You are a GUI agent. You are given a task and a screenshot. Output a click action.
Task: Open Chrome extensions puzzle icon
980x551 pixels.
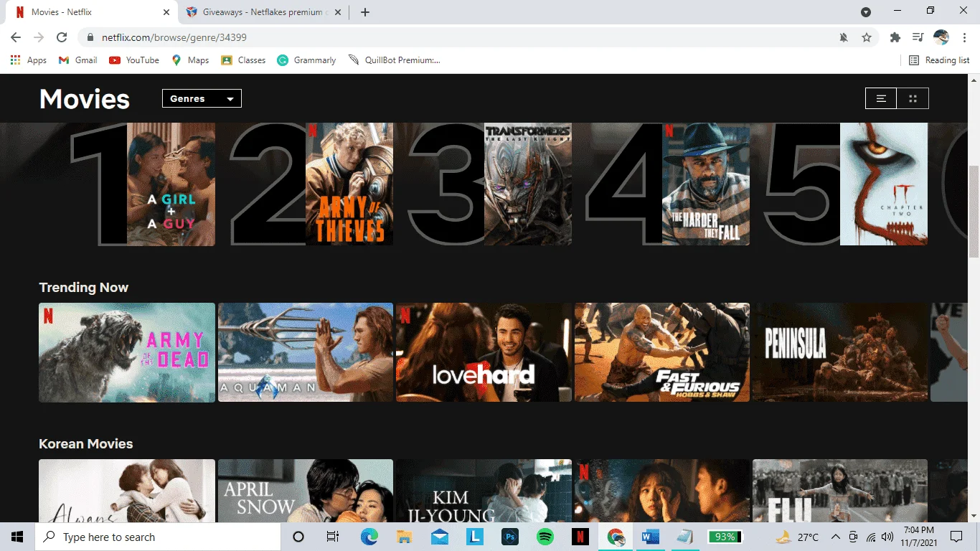click(x=895, y=37)
